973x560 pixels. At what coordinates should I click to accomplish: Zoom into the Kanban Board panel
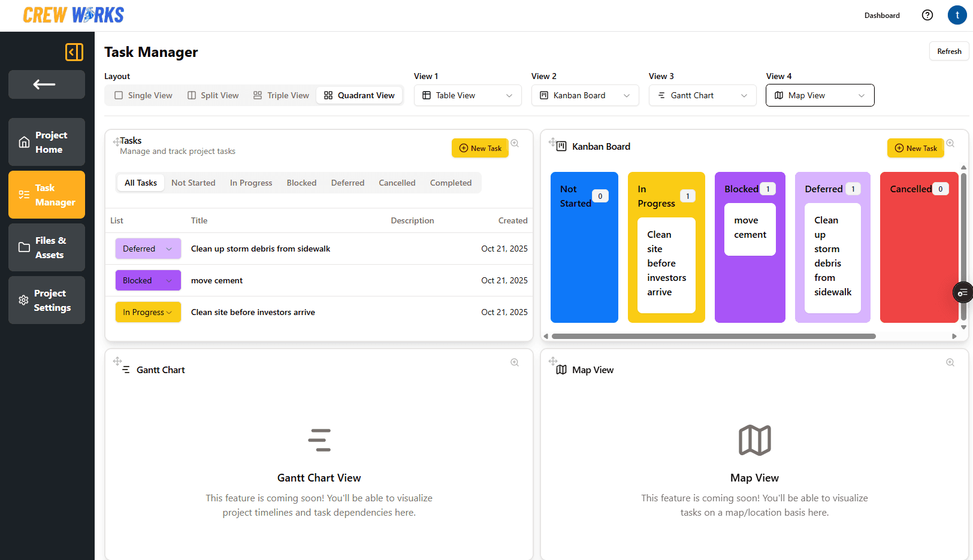coord(950,144)
